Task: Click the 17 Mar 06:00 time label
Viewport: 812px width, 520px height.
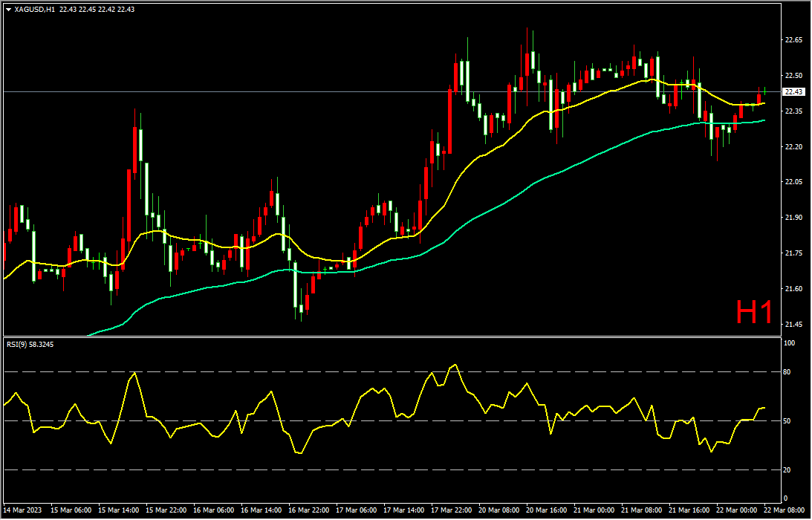Action: coord(357,510)
